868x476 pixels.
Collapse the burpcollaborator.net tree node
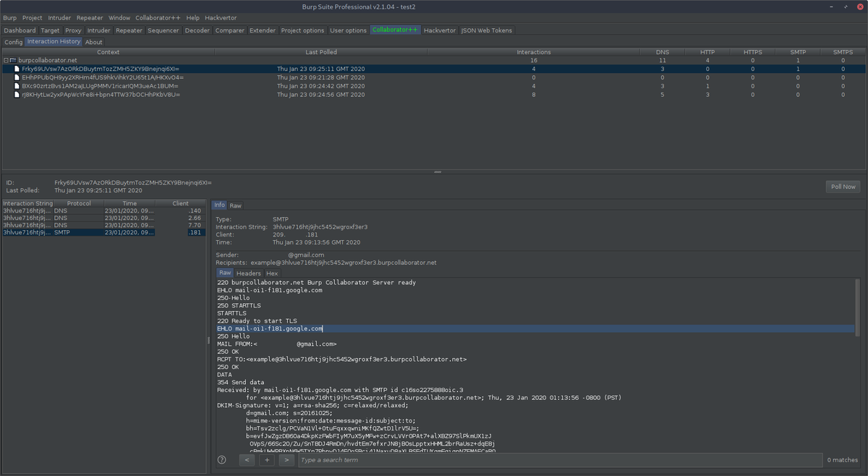(6, 60)
